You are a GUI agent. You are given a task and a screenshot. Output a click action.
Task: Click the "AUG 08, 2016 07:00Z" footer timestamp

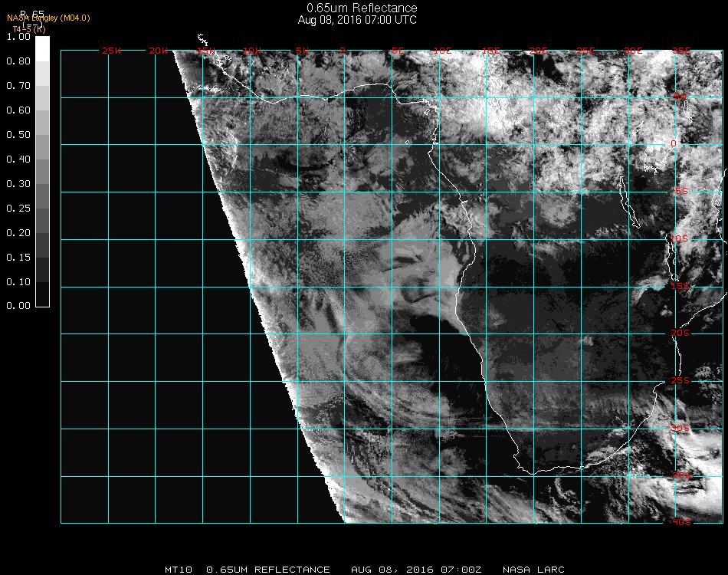[416, 570]
